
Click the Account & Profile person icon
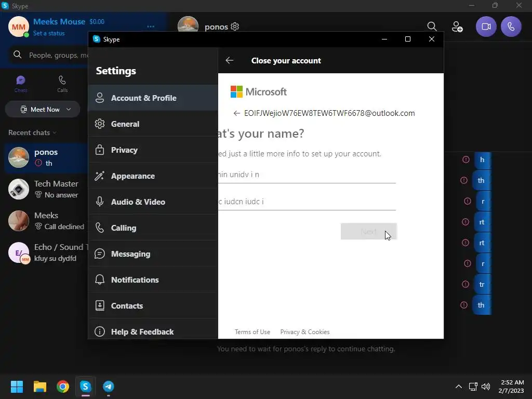click(x=100, y=98)
